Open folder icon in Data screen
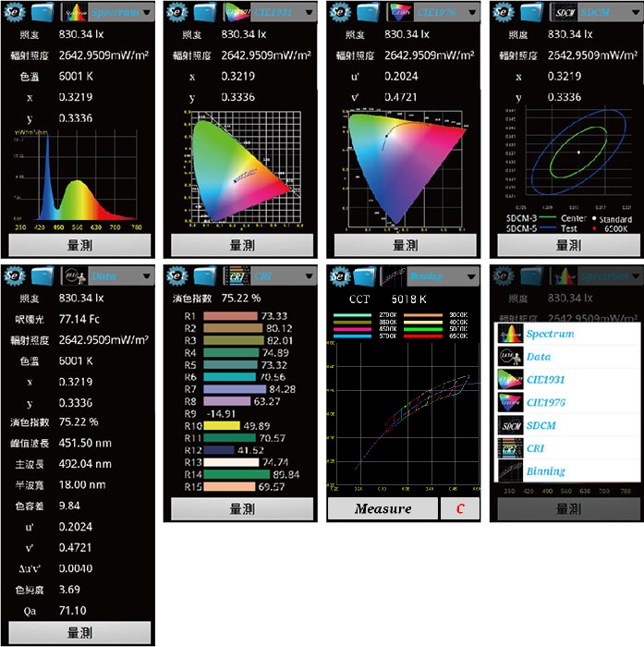644x647 pixels. (43, 275)
